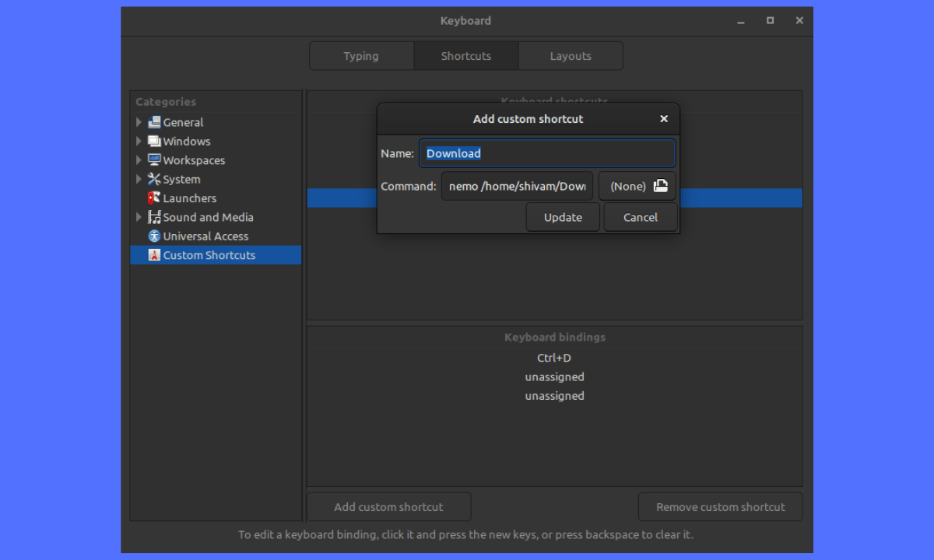This screenshot has width=934, height=560.
Task: Click the Universal Access icon
Action: click(154, 236)
